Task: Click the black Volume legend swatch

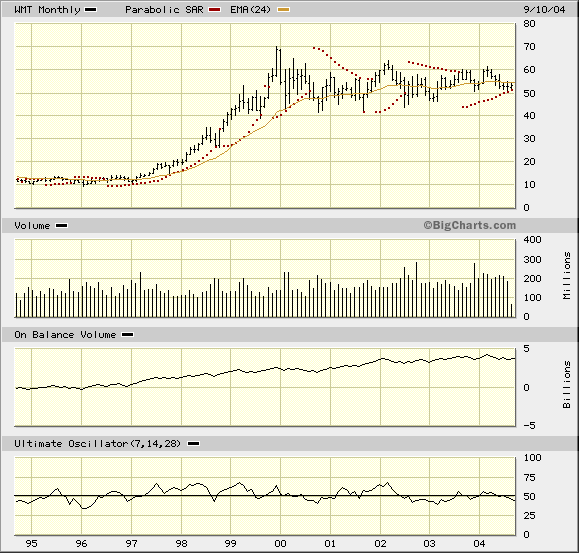Action: tap(61, 226)
